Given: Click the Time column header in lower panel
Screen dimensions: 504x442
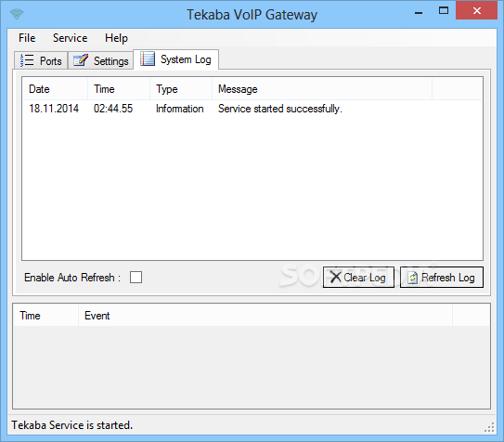Looking at the screenshot, I should [46, 316].
